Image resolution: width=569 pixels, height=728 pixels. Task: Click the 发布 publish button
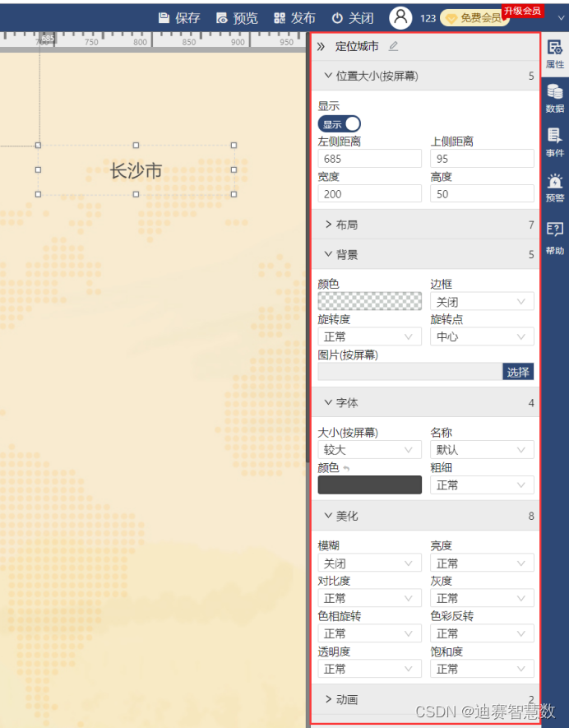pyautogui.click(x=294, y=18)
